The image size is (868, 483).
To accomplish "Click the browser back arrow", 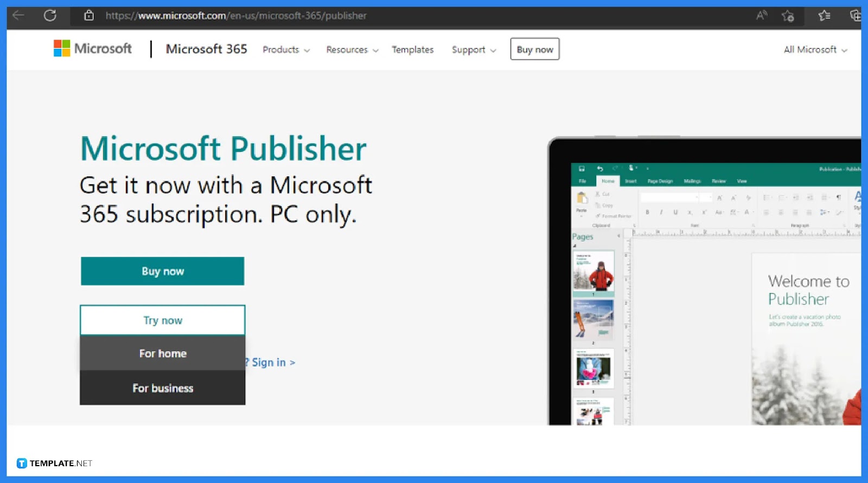I will point(18,15).
